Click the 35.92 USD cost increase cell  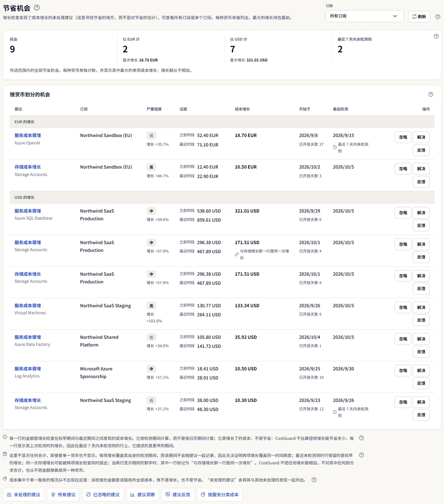pyautogui.click(x=246, y=337)
